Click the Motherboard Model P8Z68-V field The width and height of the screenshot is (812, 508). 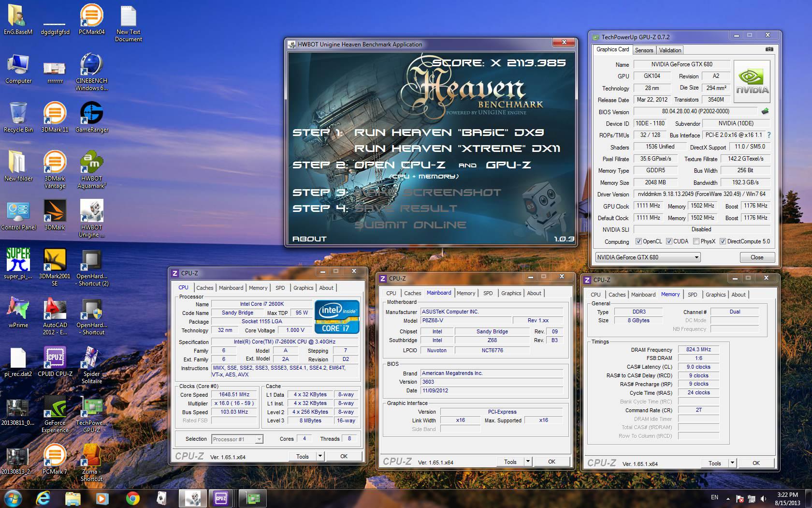click(x=465, y=320)
